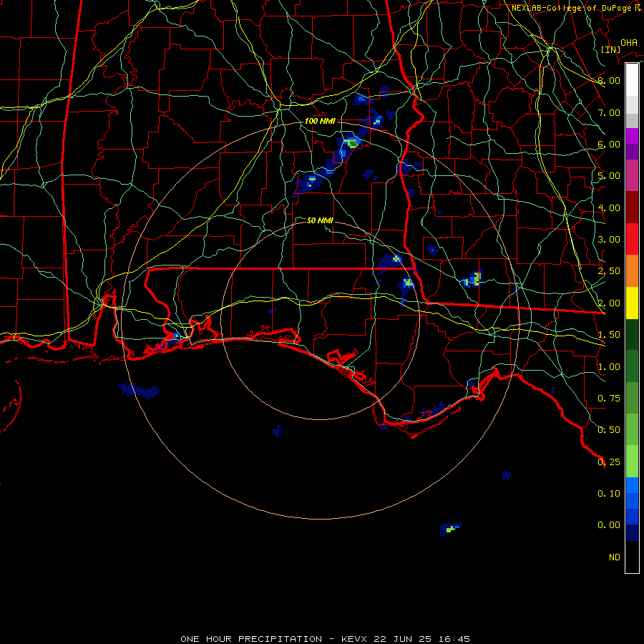Click the 0.50 legend value
This screenshot has height=644, width=644.
[609, 430]
